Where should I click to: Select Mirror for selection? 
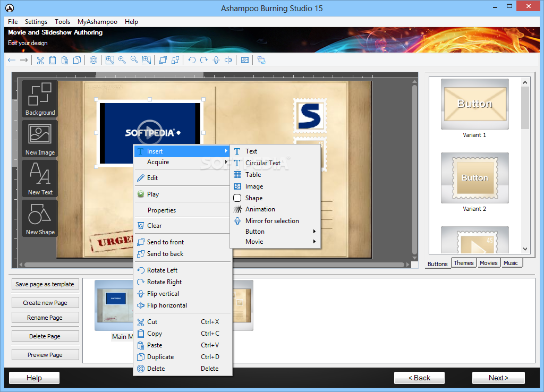point(275,220)
